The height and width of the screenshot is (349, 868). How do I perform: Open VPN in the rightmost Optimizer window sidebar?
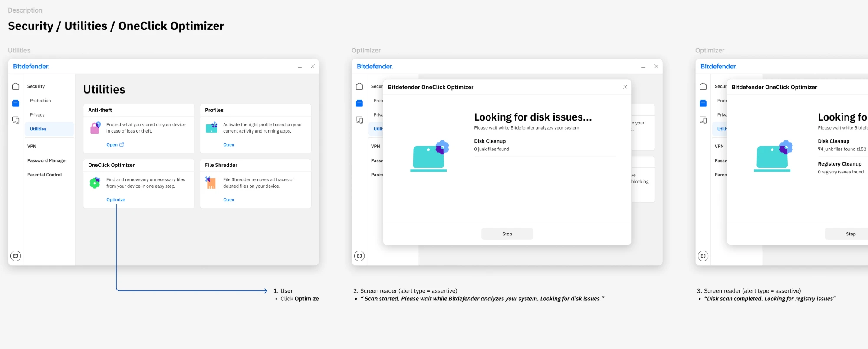(719, 146)
